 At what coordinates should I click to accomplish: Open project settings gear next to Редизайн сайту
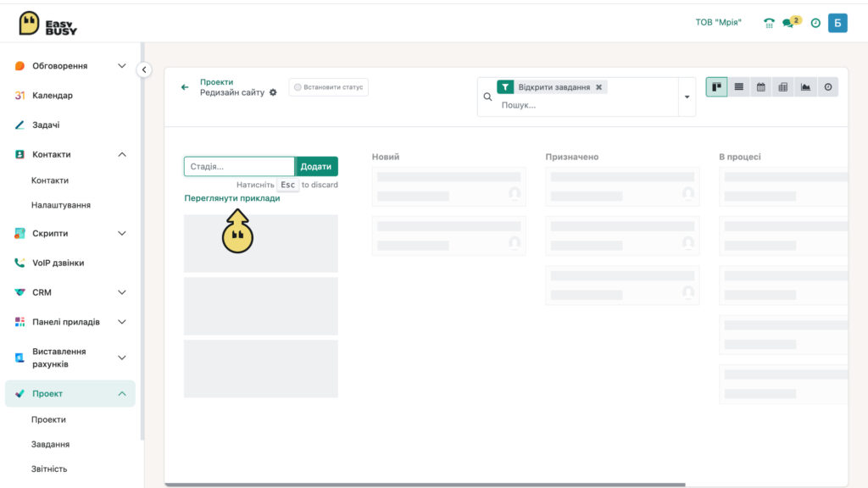[273, 92]
